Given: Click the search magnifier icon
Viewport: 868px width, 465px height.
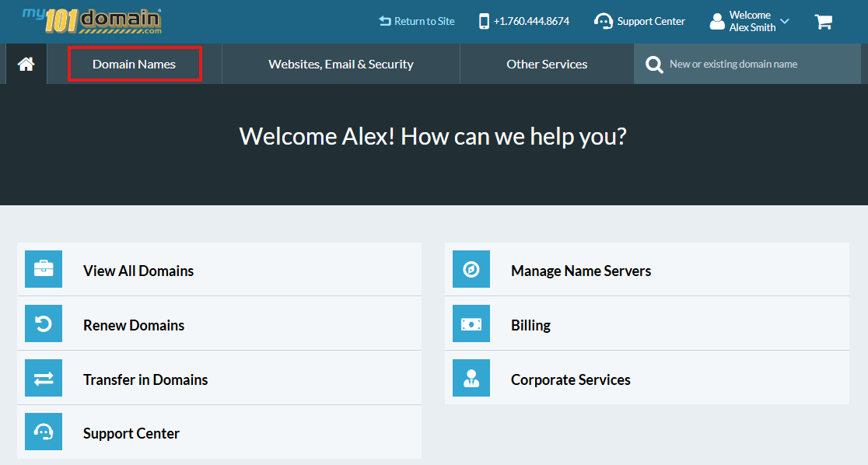Looking at the screenshot, I should click(654, 64).
